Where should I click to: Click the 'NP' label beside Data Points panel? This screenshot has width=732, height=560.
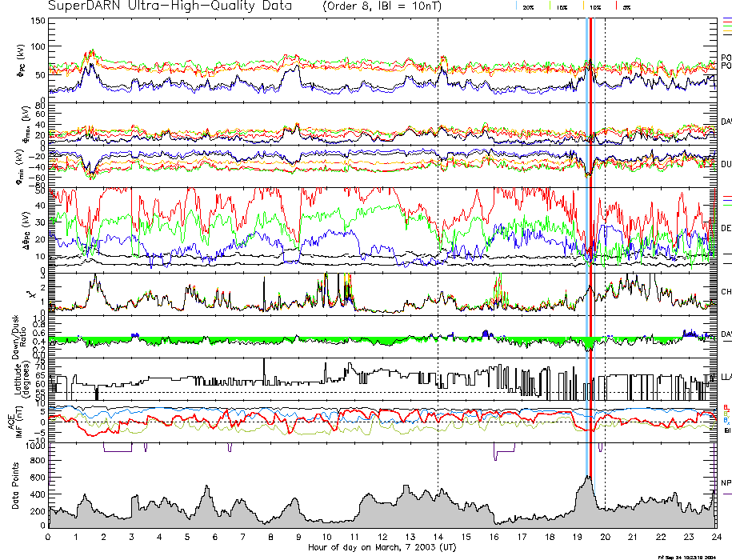click(x=726, y=483)
